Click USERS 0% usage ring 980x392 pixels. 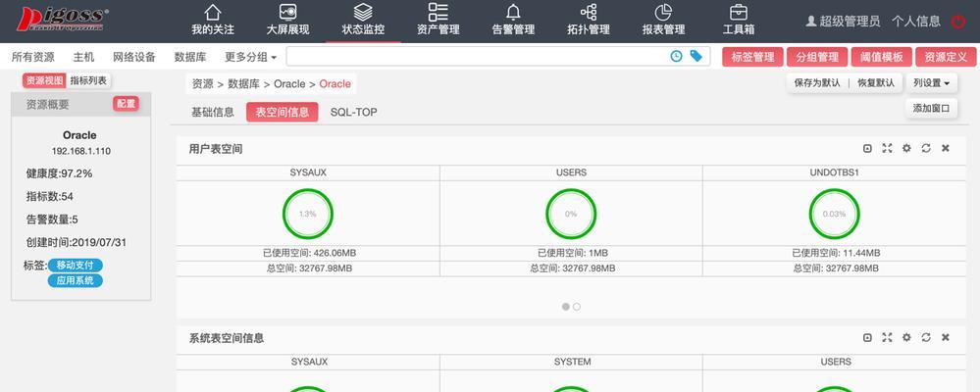coord(571,214)
